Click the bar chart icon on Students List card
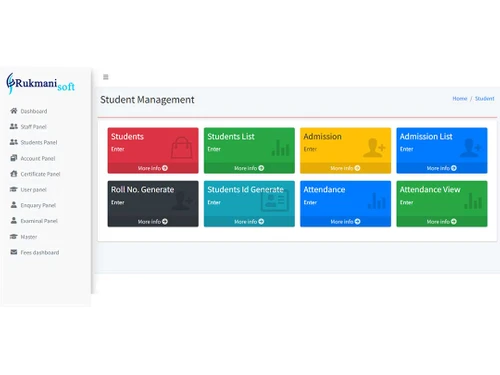 [x=280, y=148]
